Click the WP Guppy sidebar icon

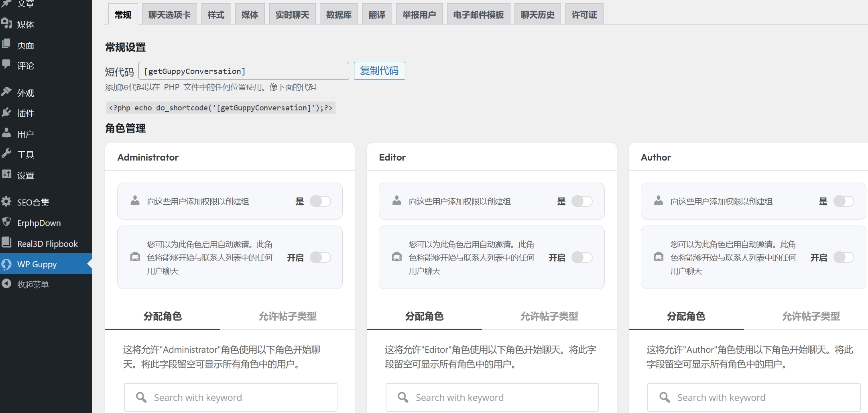coord(7,264)
